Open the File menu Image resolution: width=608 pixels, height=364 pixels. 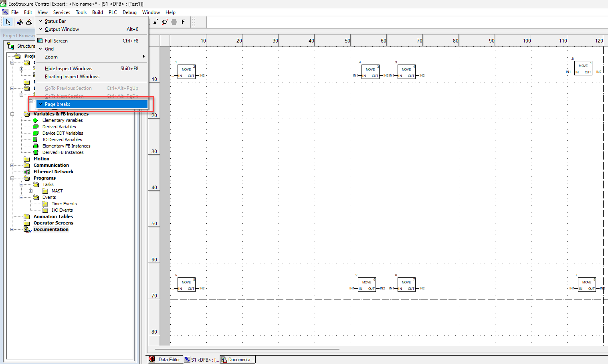(x=15, y=12)
